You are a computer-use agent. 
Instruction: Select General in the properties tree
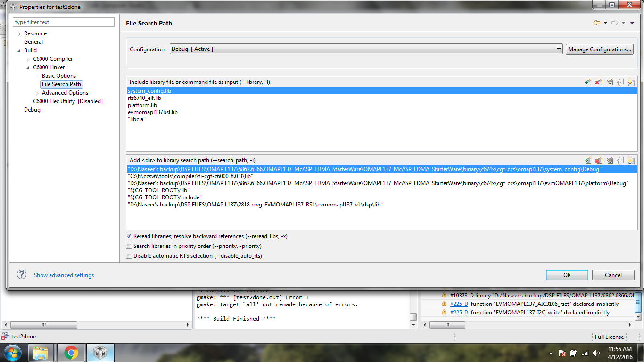pos(33,42)
